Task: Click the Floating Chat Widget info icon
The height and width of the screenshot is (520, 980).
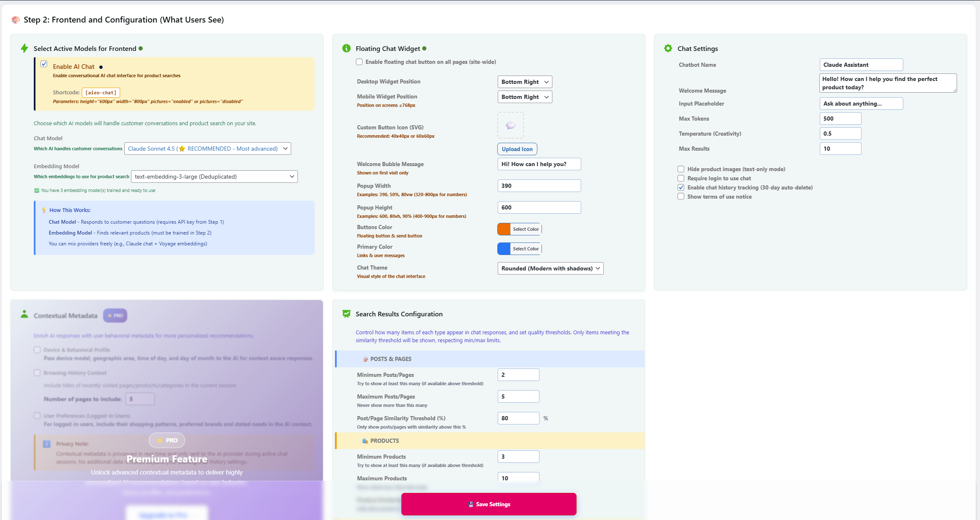Action: tap(346, 48)
